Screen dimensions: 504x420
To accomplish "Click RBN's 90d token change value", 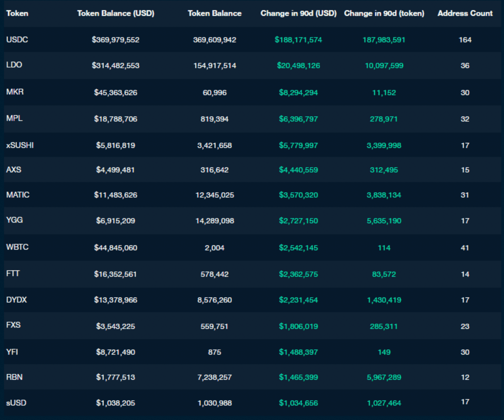I will [x=384, y=378].
